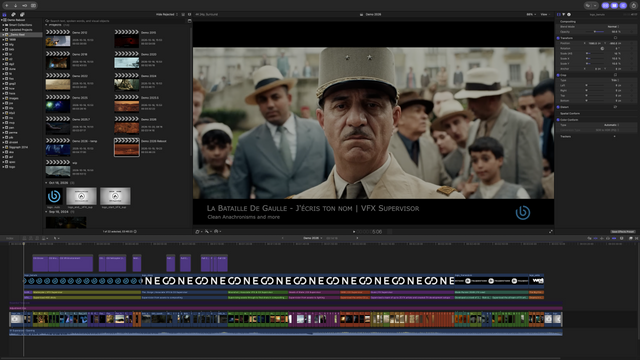Collapse the Projects group disclosure triangle
Screen dimensions: 640x360
(46, 25)
